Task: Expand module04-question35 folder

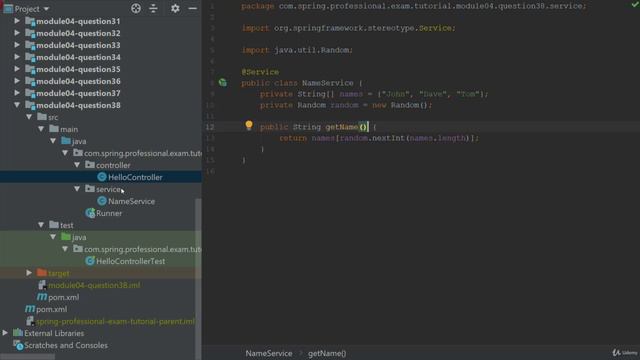Action: tap(17, 69)
